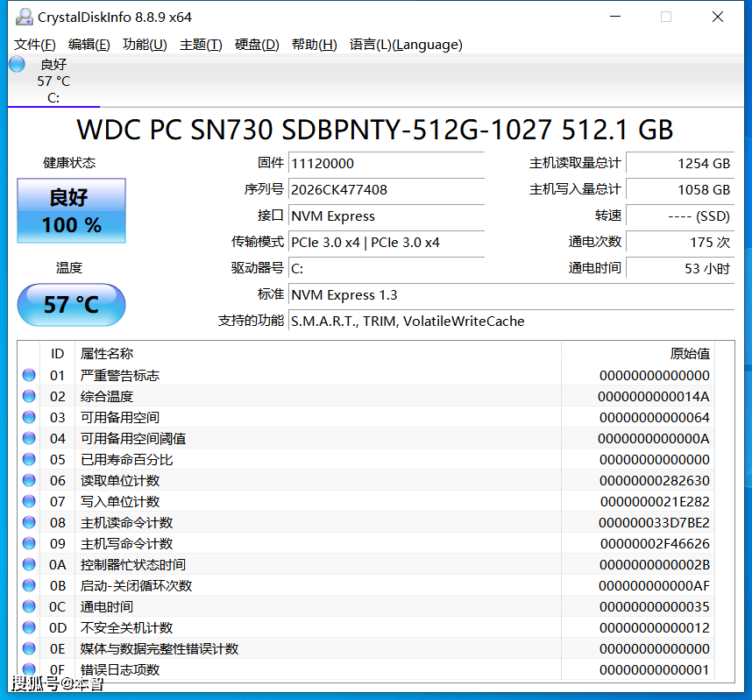This screenshot has width=752, height=700.
Task: Click the 57 °C temperature button
Action: (71, 304)
